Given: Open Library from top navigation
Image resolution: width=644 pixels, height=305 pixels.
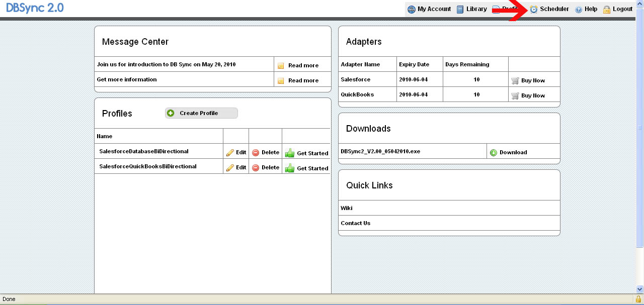Looking at the screenshot, I should 471,9.
